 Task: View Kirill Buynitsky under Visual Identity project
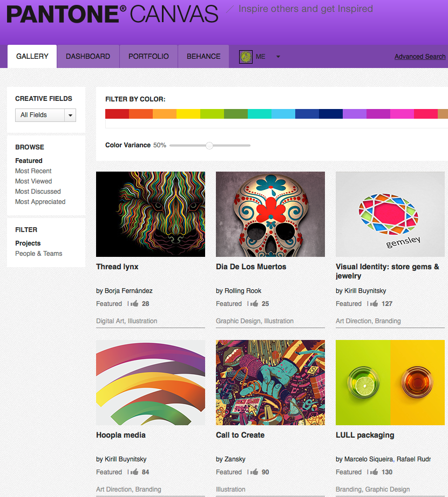click(x=365, y=291)
